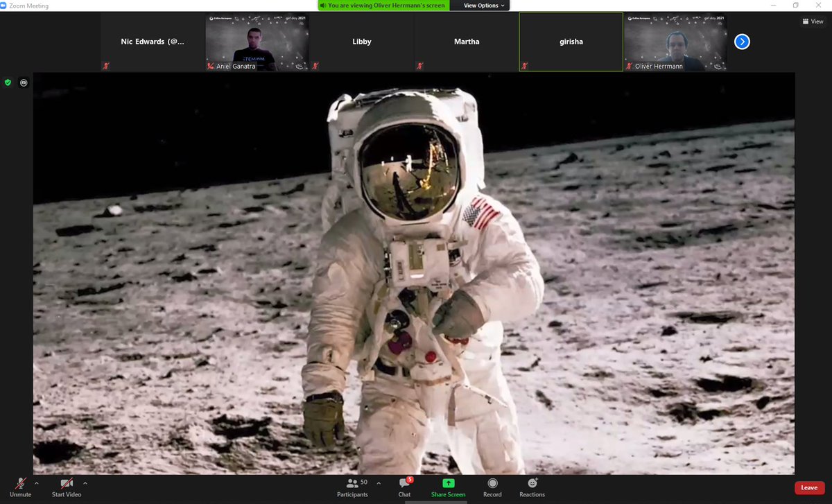This screenshot has height=504, width=832.
Task: Expand the caret beside Participants
Action: tap(379, 483)
